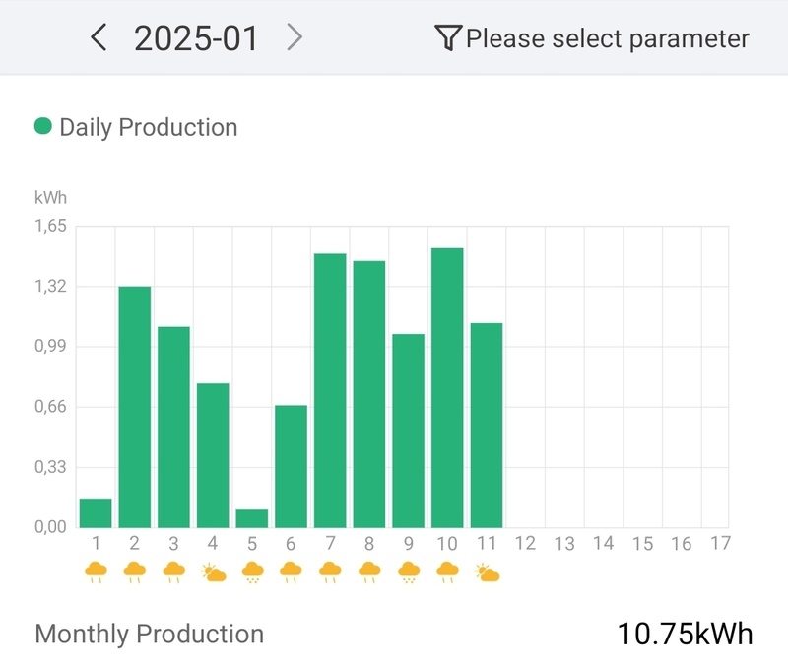Toggle the Daily Production legend series
The image size is (788, 672).
148,127
